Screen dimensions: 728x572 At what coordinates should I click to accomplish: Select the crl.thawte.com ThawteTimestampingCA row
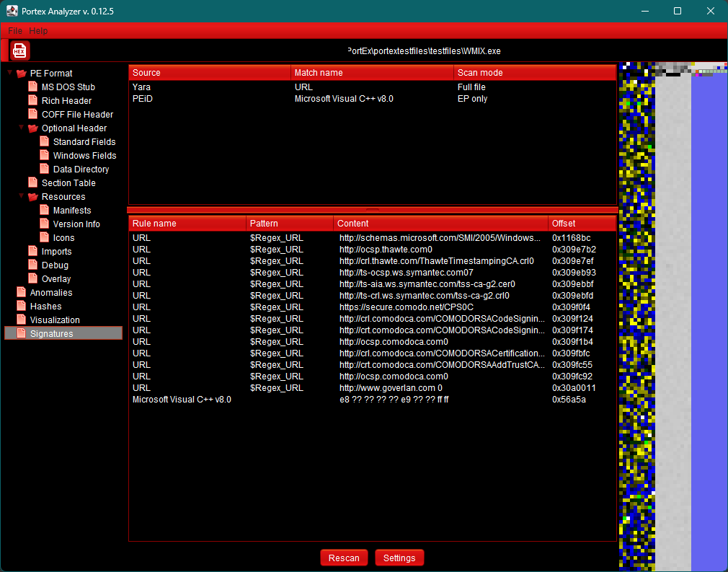(373, 261)
